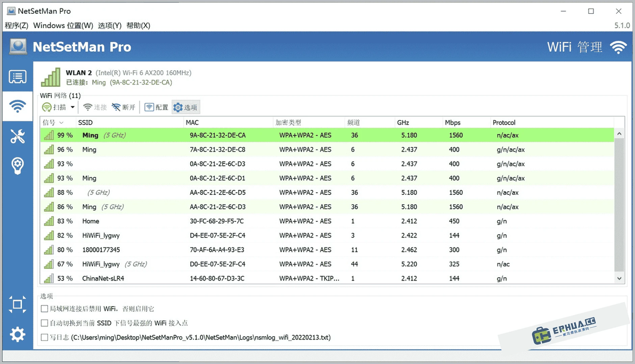Enable disabling WiFi after LAN connection
This screenshot has width=635, height=364.
[x=45, y=309]
